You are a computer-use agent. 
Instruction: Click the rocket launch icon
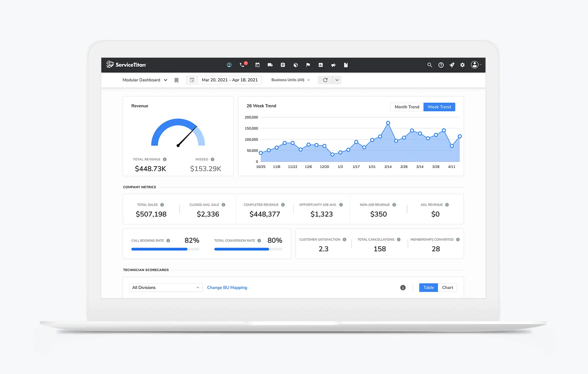[x=452, y=65]
